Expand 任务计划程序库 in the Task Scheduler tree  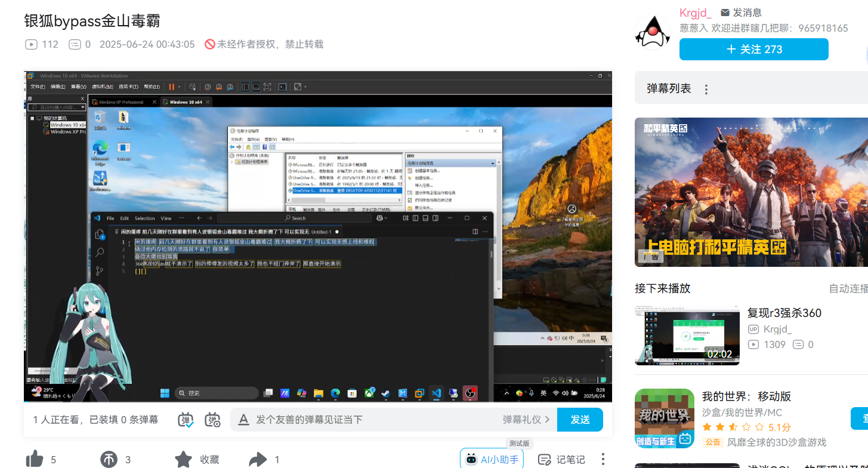231,161
